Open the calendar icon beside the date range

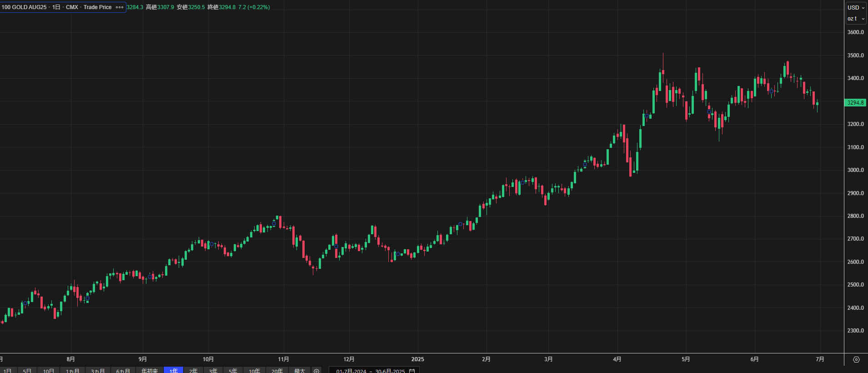point(412,371)
